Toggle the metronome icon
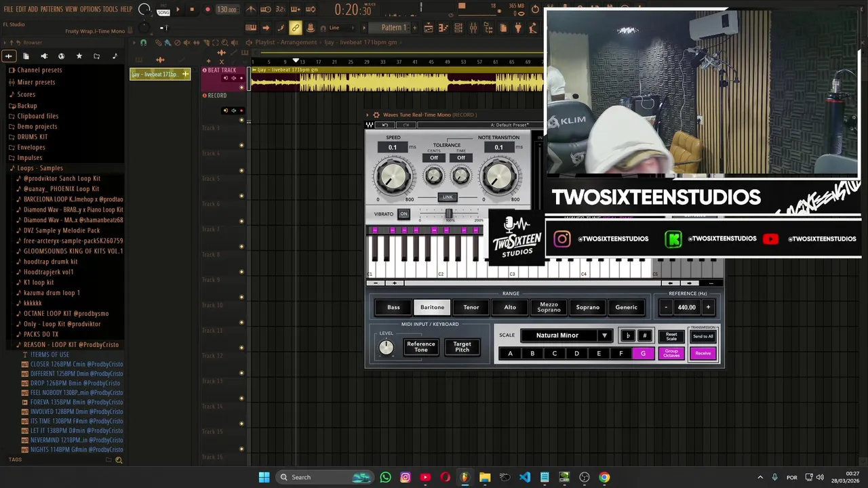Screen dimensions: 868x488 pos(251,9)
